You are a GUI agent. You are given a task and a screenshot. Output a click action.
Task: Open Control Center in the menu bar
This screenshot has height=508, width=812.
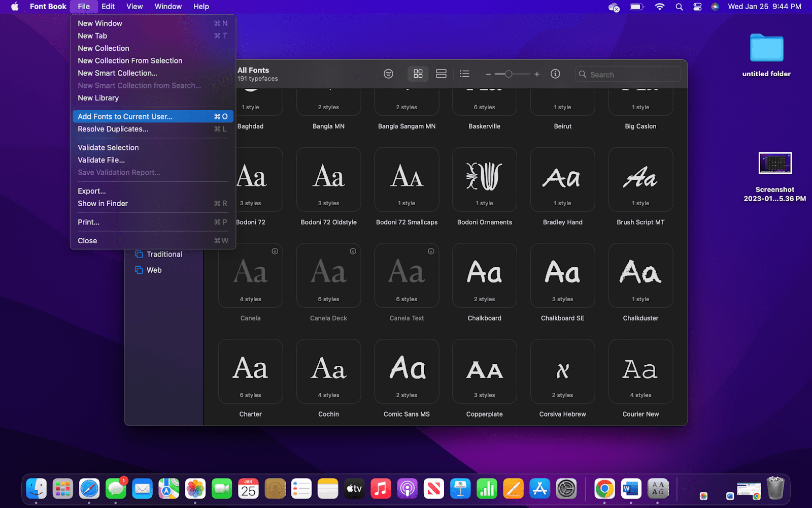(x=697, y=7)
